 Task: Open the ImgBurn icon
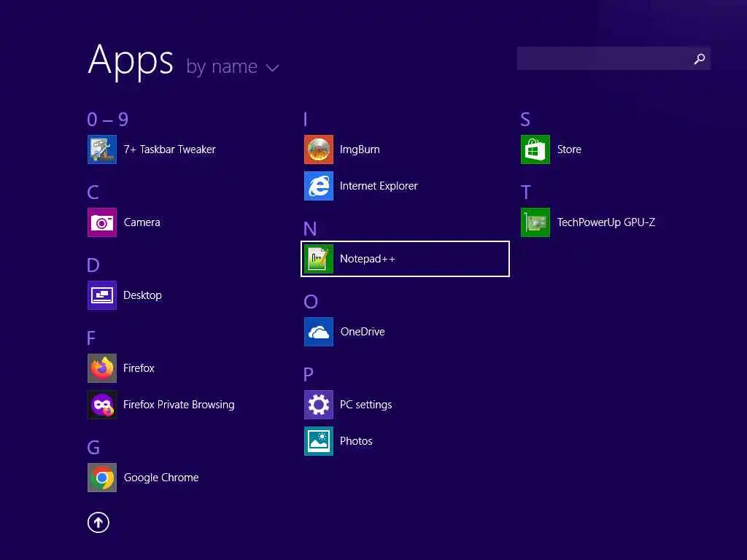pyautogui.click(x=319, y=149)
